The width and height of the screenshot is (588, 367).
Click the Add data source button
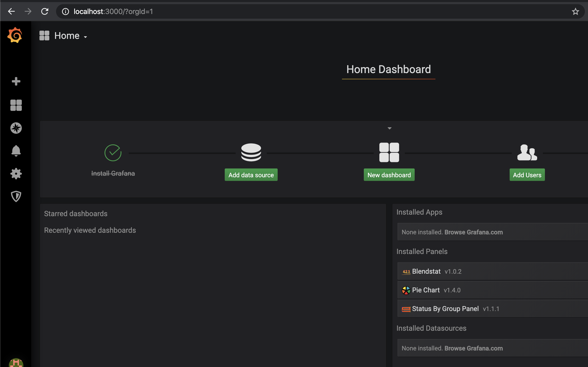(x=251, y=175)
